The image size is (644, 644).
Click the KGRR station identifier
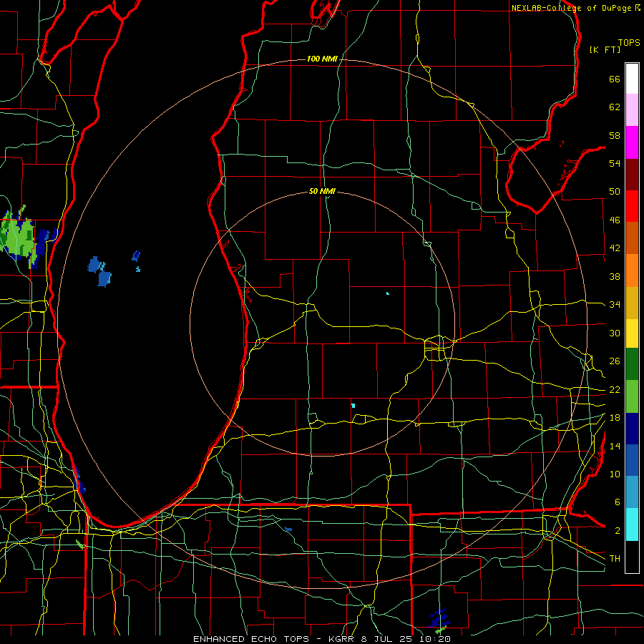coord(341,639)
